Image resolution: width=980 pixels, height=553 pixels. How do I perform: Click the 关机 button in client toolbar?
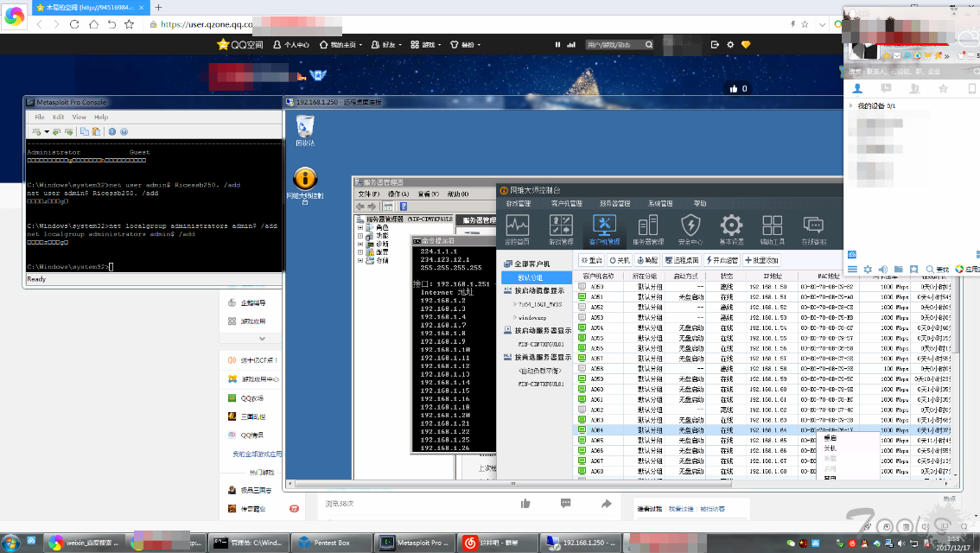pos(620,260)
